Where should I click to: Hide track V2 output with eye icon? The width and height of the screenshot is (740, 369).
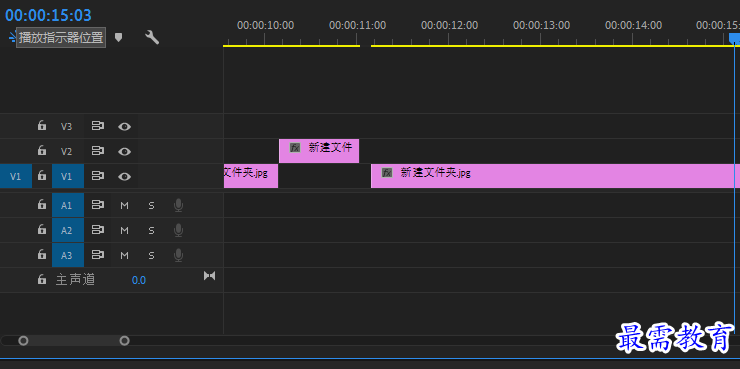click(124, 151)
